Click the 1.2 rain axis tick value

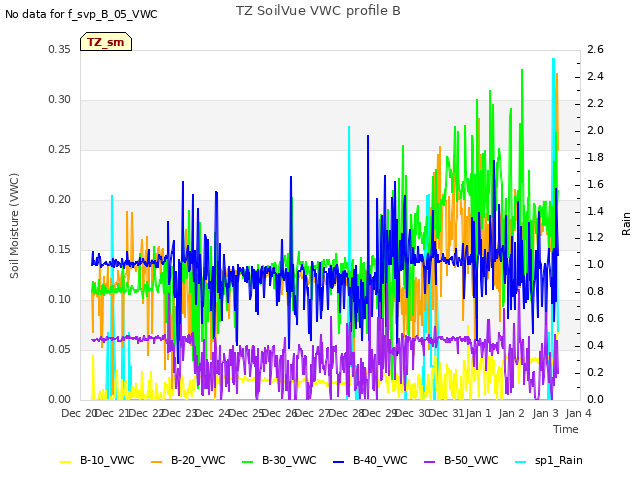tap(596, 238)
